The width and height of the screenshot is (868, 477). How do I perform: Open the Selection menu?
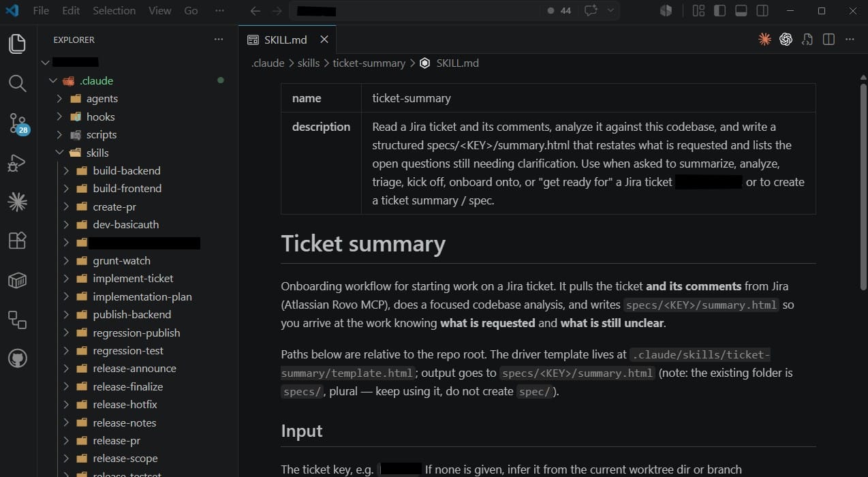point(114,11)
